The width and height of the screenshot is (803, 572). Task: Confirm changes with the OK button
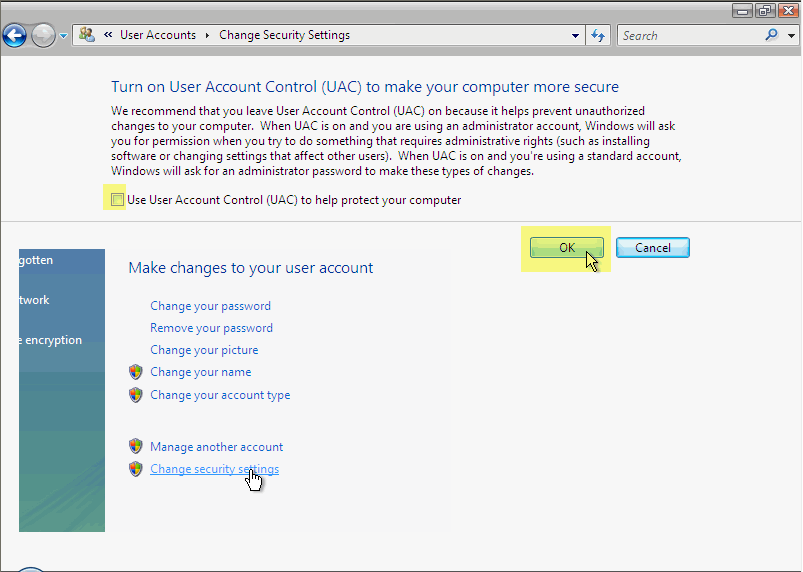(567, 248)
